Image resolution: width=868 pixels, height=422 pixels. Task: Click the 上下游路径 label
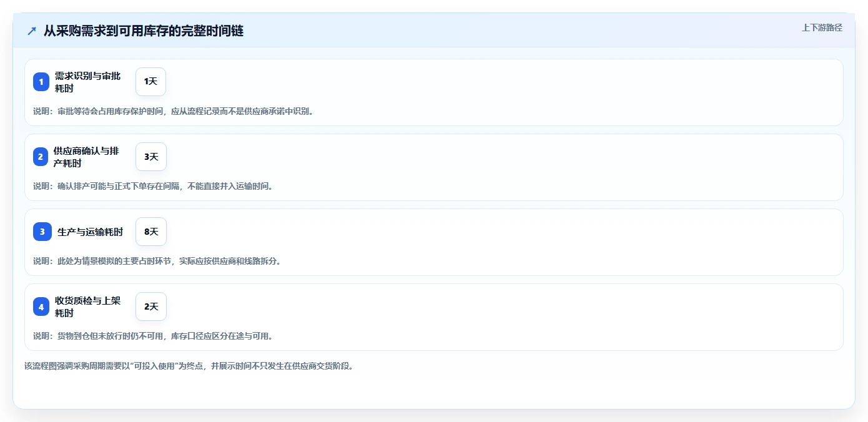tap(822, 27)
